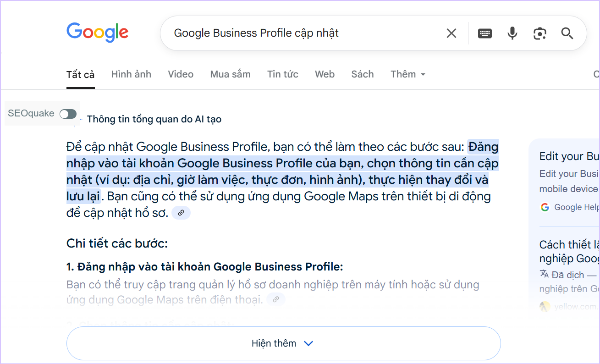Click the magnifier search icon
This screenshot has height=364, width=600.
coord(567,33)
